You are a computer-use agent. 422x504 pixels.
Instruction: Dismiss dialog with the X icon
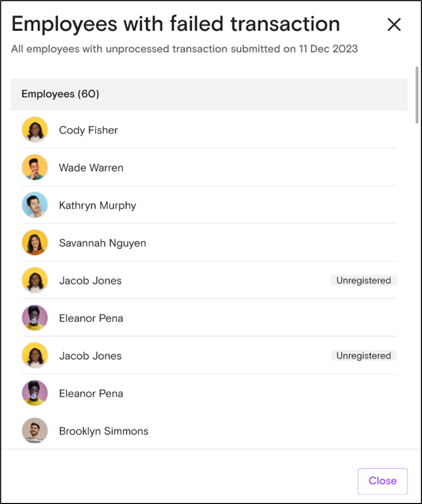click(394, 24)
